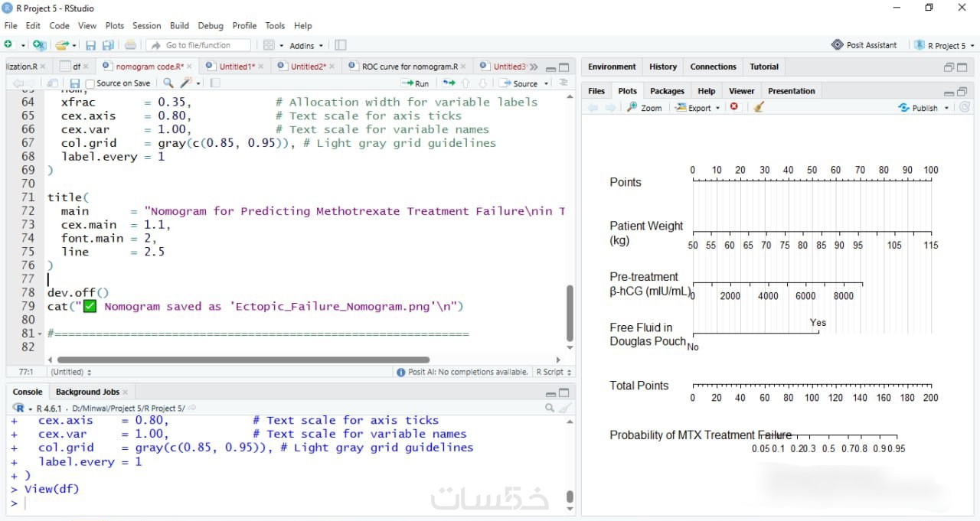Close the Untitled2 tab
Viewport: 980px width, 521px height.
pos(332,67)
